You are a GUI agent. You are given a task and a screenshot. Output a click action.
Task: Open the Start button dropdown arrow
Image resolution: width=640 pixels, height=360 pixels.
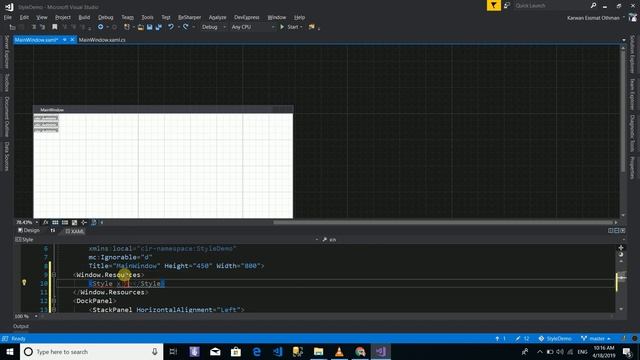point(302,27)
